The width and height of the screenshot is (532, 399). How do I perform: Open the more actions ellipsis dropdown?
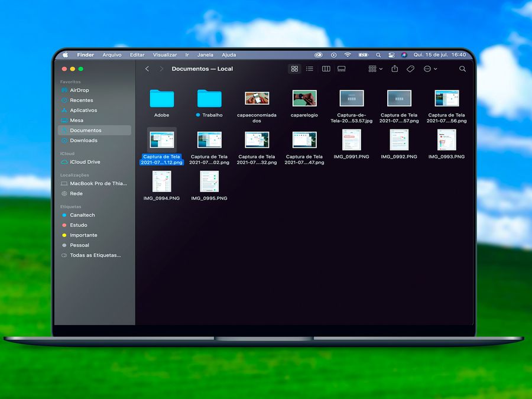coord(430,69)
